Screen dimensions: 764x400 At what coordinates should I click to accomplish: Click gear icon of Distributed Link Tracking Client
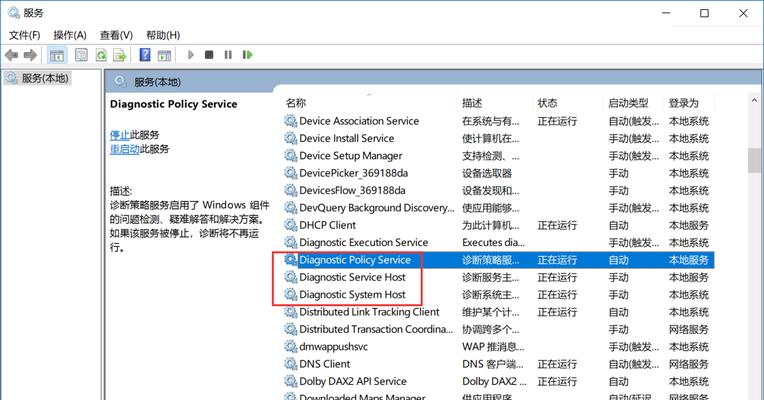[290, 312]
